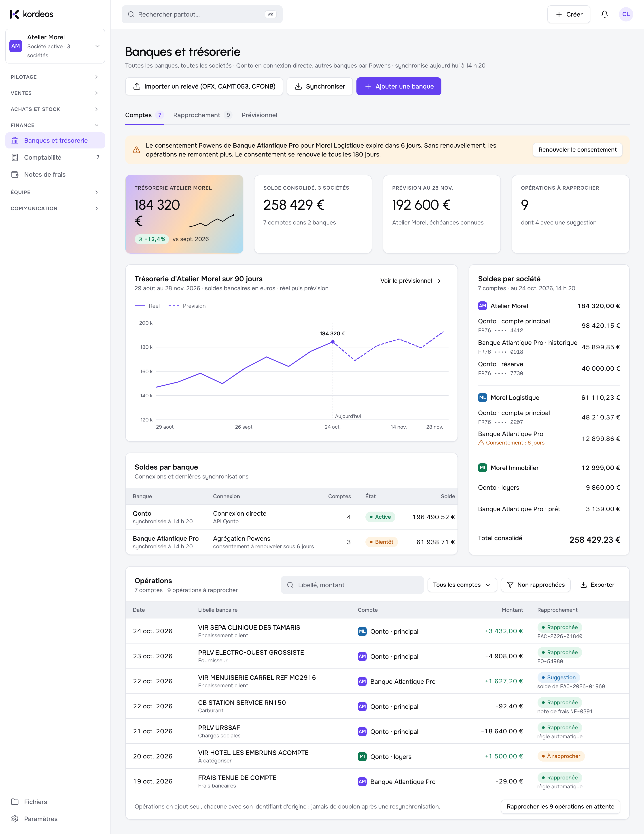Expand the Atelier Morel company switcher
This screenshot has height=834, width=644.
(x=55, y=46)
